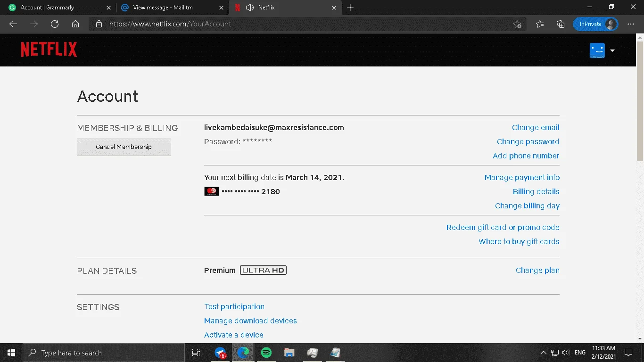This screenshot has width=644, height=362.
Task: Open Where to buy gift cards
Action: click(519, 242)
